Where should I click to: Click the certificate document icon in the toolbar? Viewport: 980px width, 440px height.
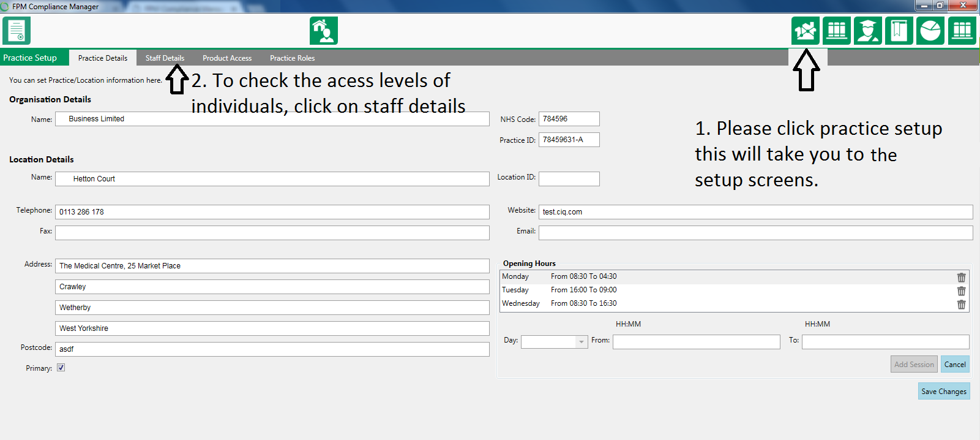click(x=17, y=31)
